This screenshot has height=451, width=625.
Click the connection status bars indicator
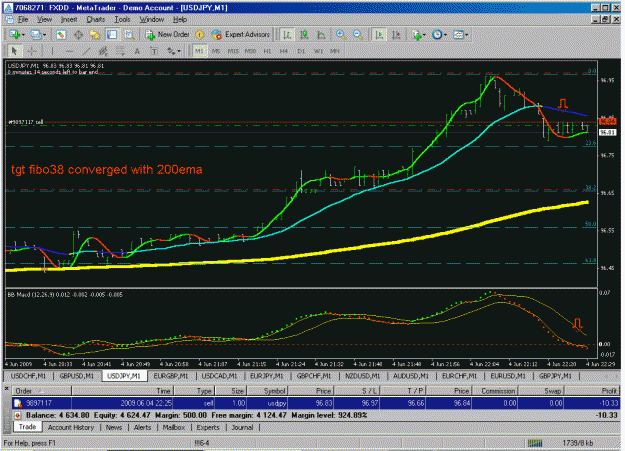(x=535, y=443)
